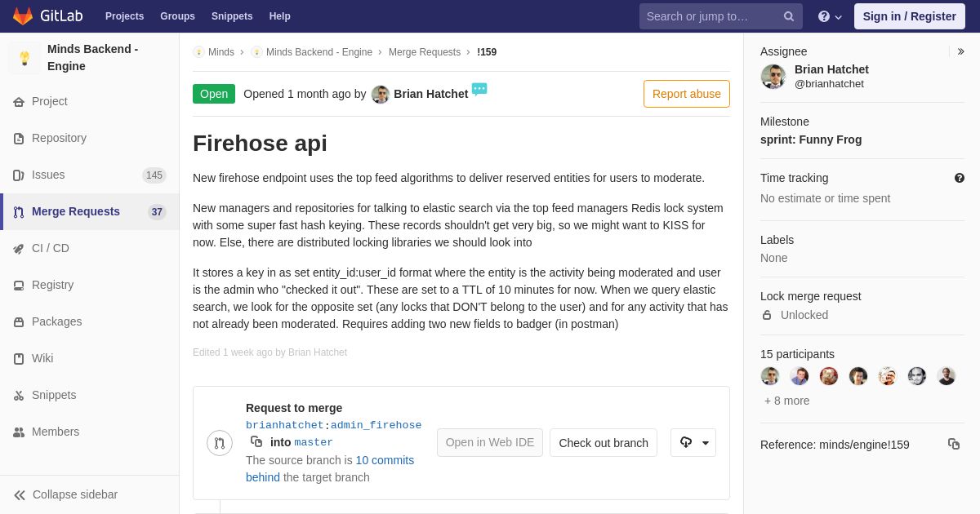Image resolution: width=980 pixels, height=514 pixels.
Task: Click the merge request icon in widget
Action: click(220, 443)
